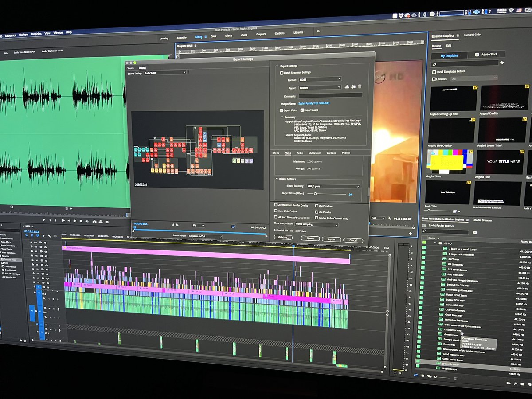Click the Step Back frame button in the source monitor
Viewport: 532px width, 399px height.
pos(69,220)
